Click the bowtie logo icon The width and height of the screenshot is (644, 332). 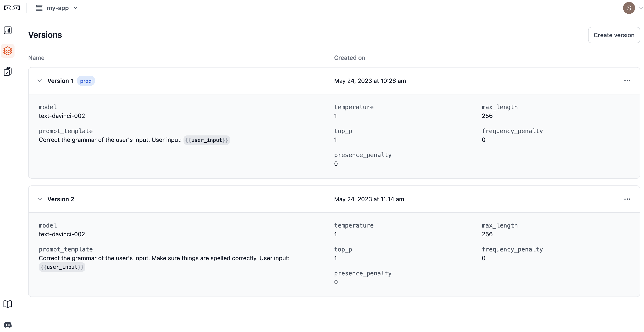tap(12, 8)
